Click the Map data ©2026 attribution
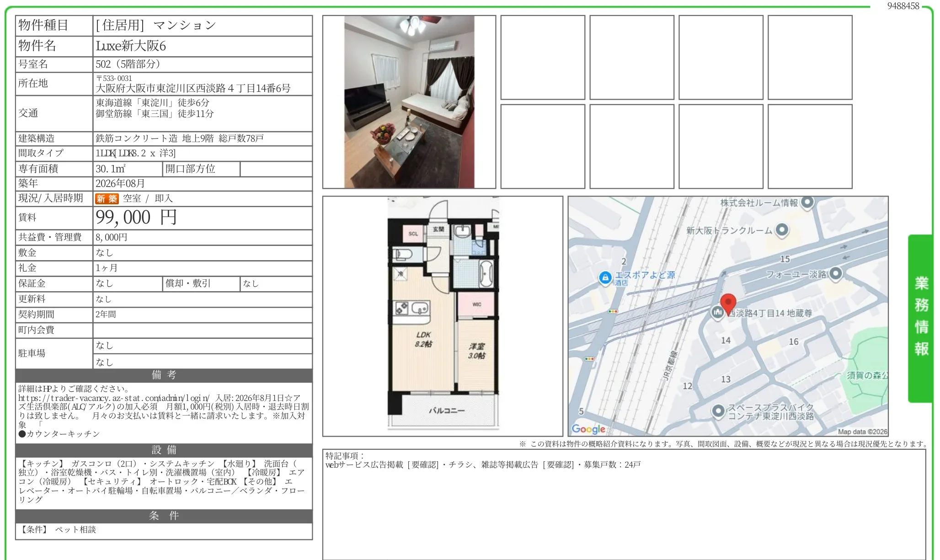The height and width of the screenshot is (560, 940). [x=862, y=432]
